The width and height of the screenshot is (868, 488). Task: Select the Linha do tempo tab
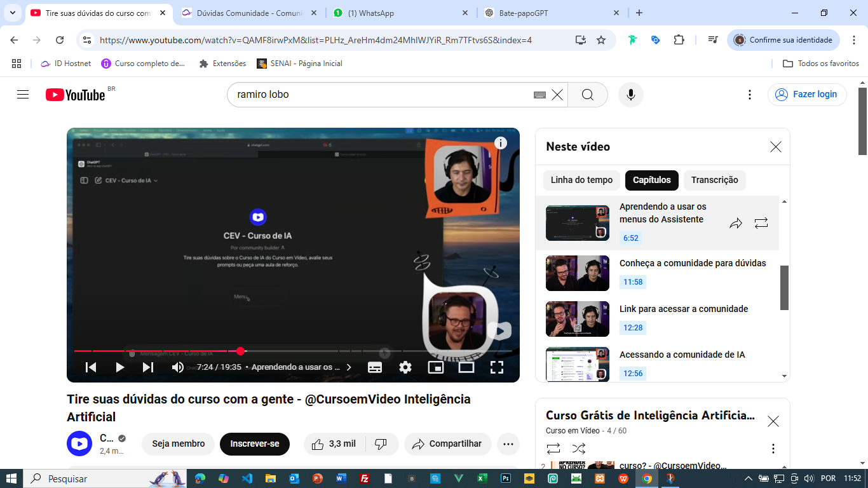coord(581,180)
